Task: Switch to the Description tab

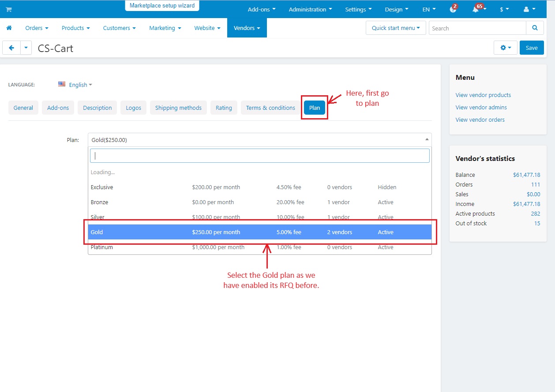Action: 97,108
